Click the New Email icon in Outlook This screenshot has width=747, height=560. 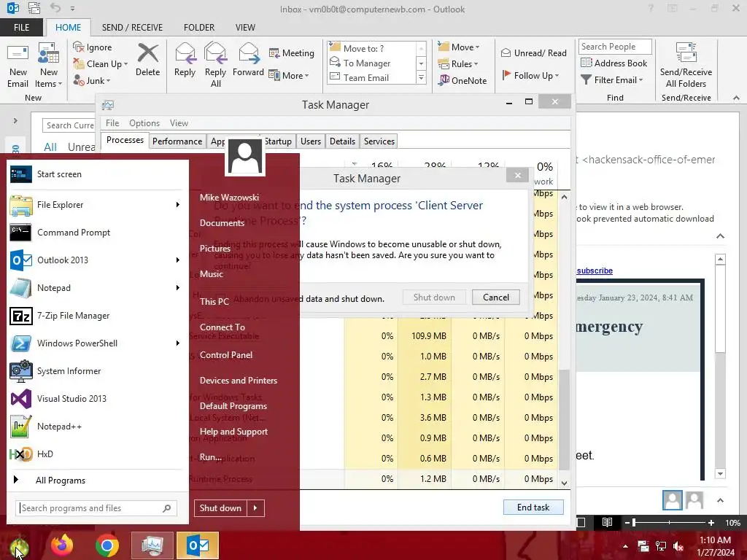(x=18, y=66)
